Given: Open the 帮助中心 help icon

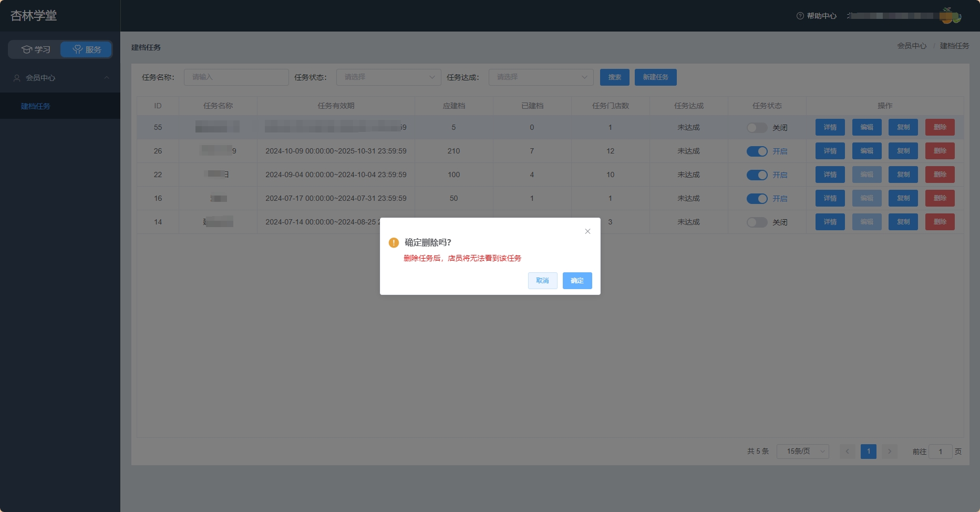Looking at the screenshot, I should pos(800,16).
